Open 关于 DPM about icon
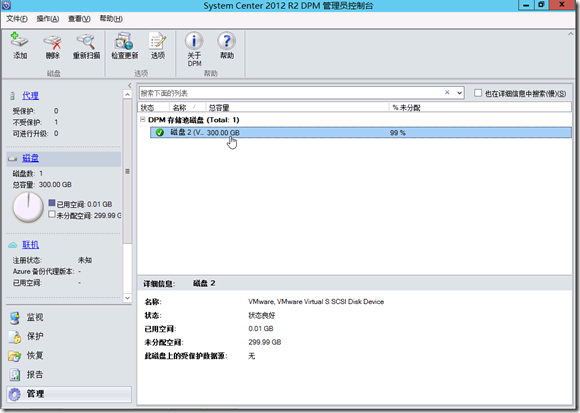The width and height of the screenshot is (580, 413). tap(194, 41)
